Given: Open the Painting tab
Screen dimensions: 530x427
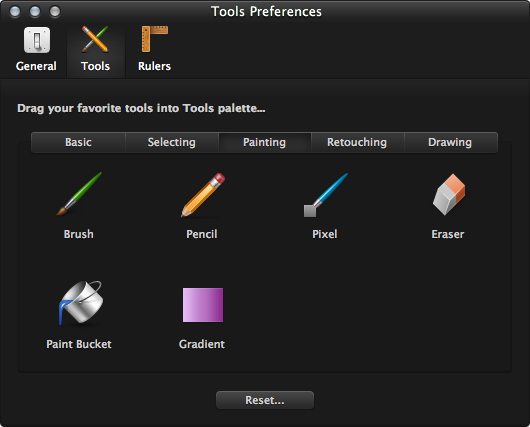Looking at the screenshot, I should (x=264, y=142).
